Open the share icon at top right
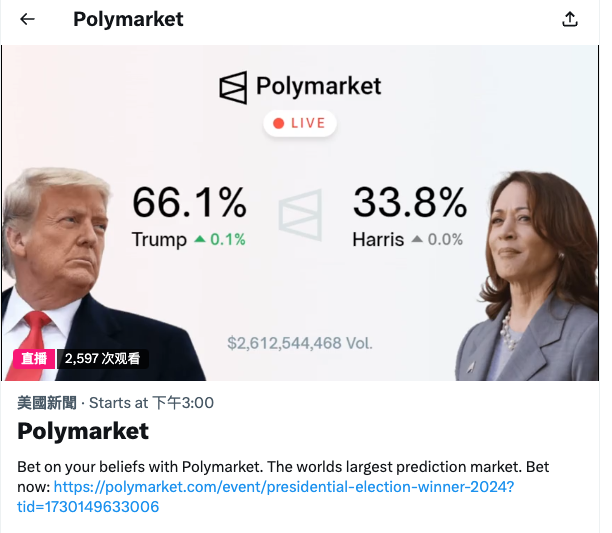Image resolution: width=612 pixels, height=533 pixels. (570, 19)
